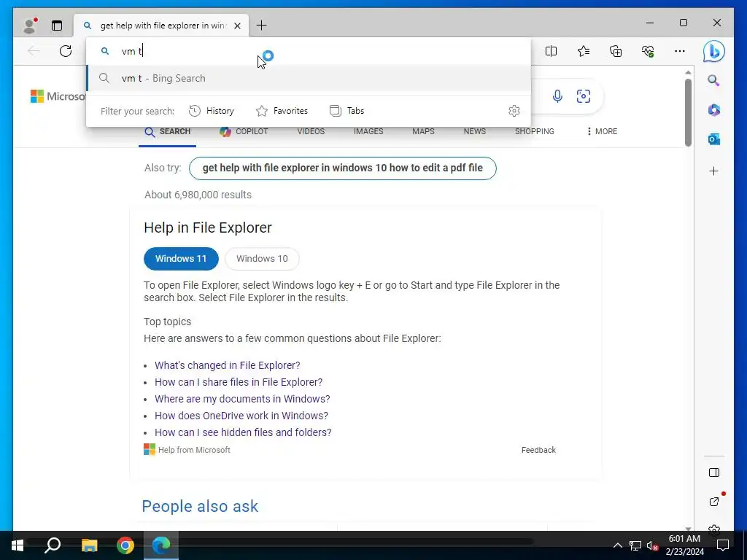The height and width of the screenshot is (560, 747).
Task: Open 'What's changed in File Explorer?' link
Action: click(x=228, y=365)
